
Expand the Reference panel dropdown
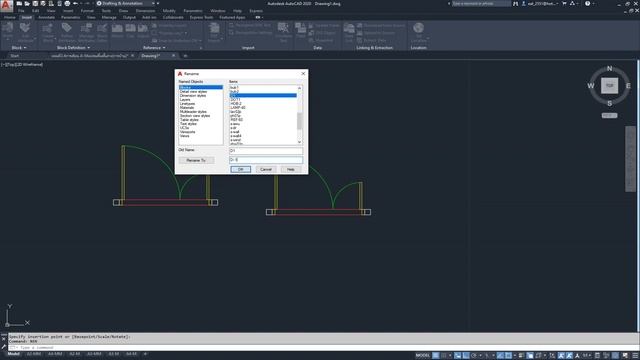(x=154, y=48)
